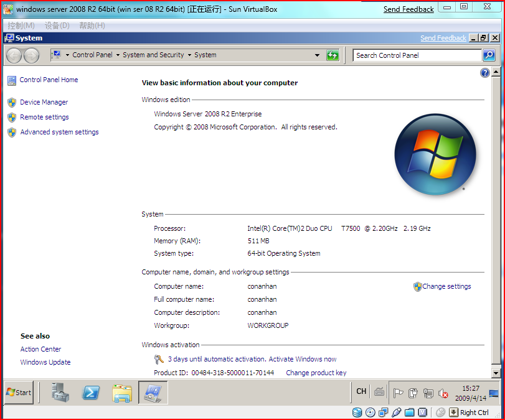
Task: Click the Control Panel Home icon
Action: (x=12, y=81)
